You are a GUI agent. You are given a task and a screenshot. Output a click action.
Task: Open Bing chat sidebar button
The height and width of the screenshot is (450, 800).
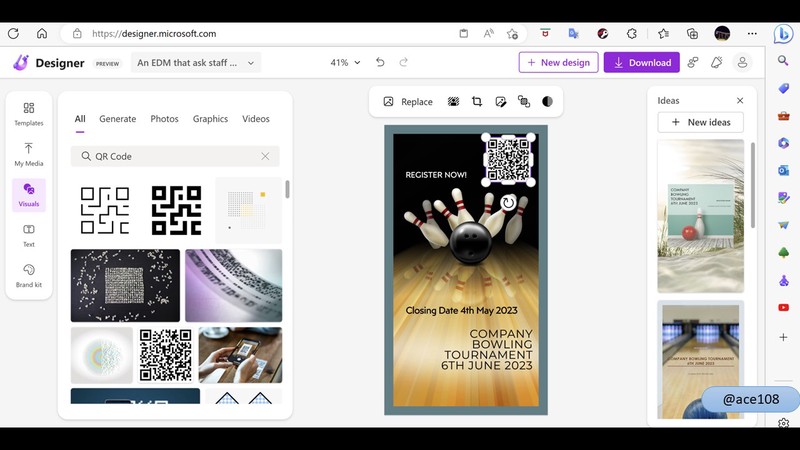[784, 34]
